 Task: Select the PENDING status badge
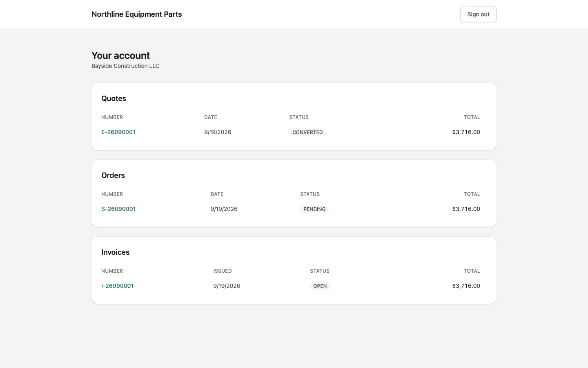coord(314,209)
